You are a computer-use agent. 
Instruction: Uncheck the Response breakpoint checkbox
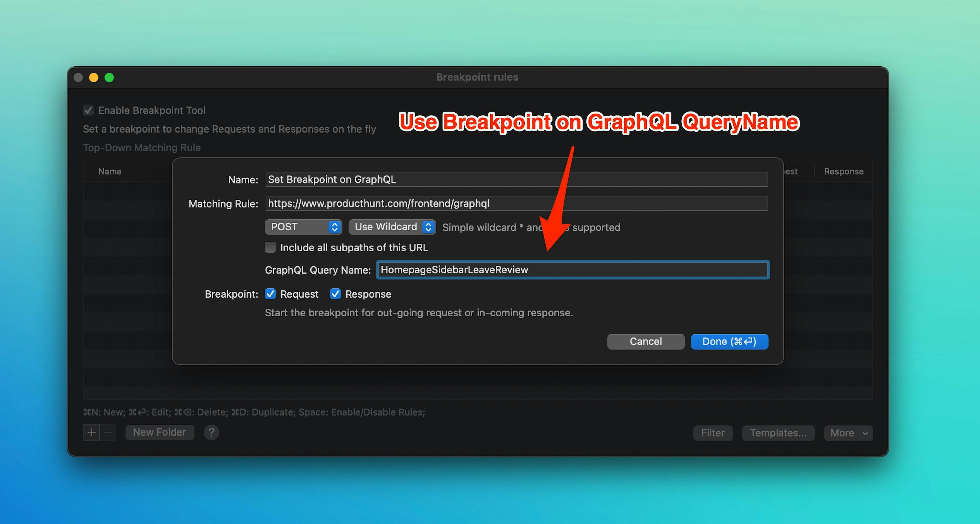coord(335,294)
